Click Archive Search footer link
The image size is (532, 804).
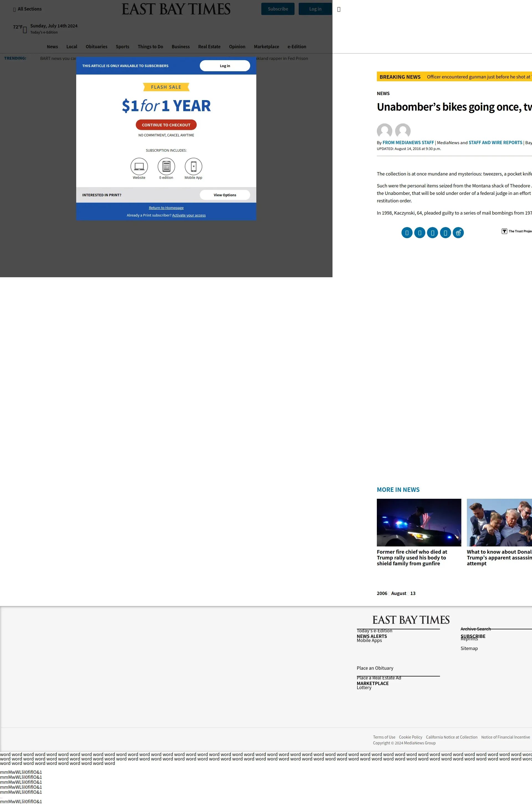pos(476,629)
